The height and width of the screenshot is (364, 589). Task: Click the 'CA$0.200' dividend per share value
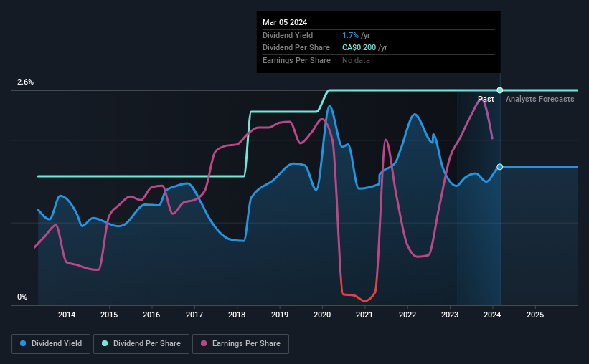click(x=359, y=48)
